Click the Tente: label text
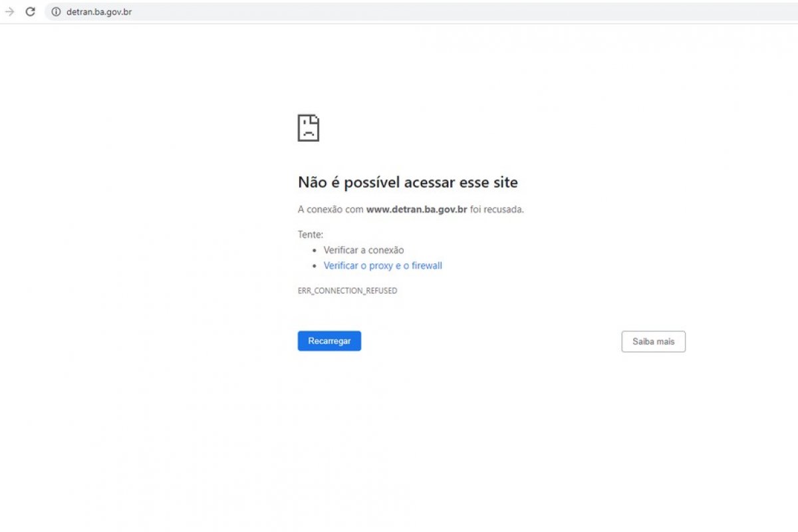The height and width of the screenshot is (532, 798). point(310,234)
